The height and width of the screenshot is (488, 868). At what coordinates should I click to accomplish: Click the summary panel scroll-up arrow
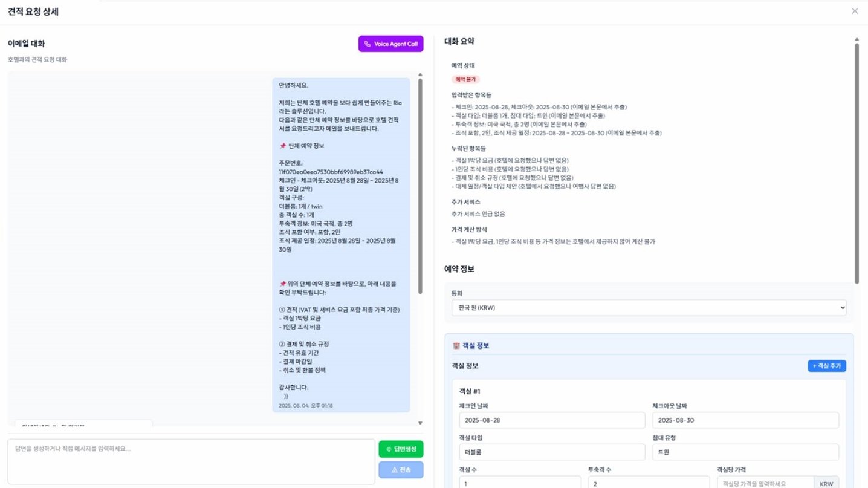tap(857, 40)
